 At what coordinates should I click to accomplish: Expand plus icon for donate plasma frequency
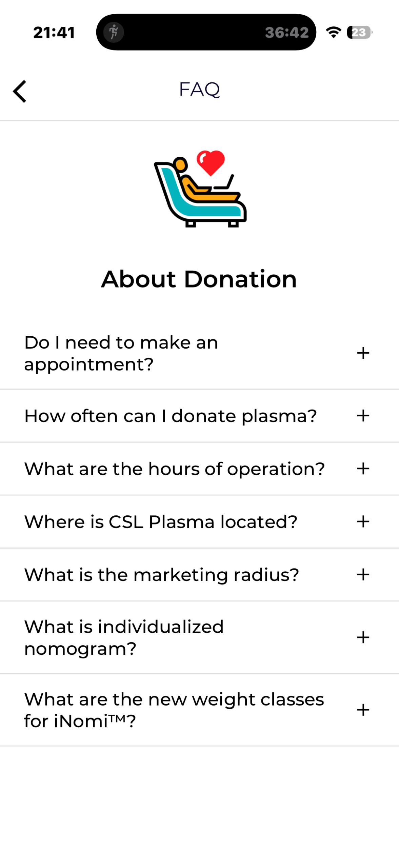click(x=363, y=416)
